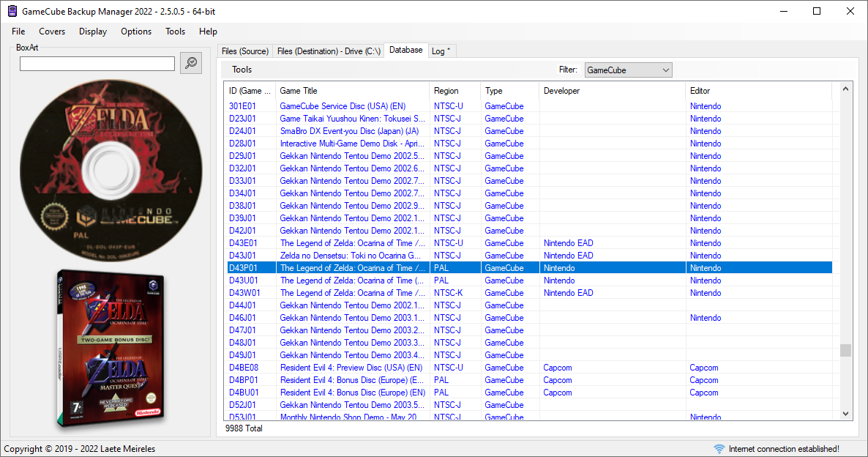868x457 pixels.
Task: Click the BoxArt search magnifier button
Action: [191, 63]
